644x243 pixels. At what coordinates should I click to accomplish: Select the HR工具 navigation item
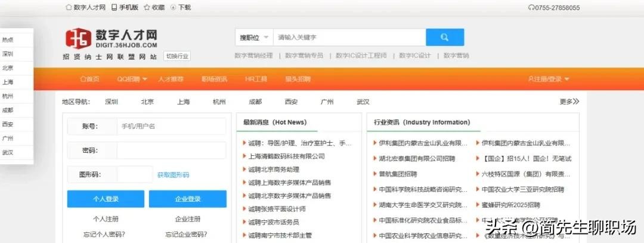pyautogui.click(x=256, y=79)
